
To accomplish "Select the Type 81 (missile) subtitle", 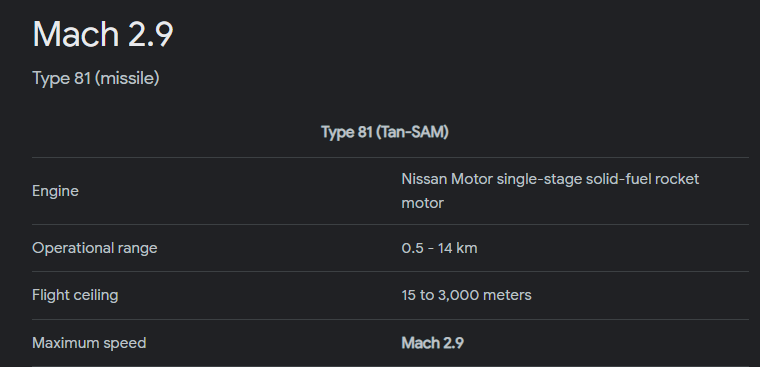I will [x=95, y=78].
